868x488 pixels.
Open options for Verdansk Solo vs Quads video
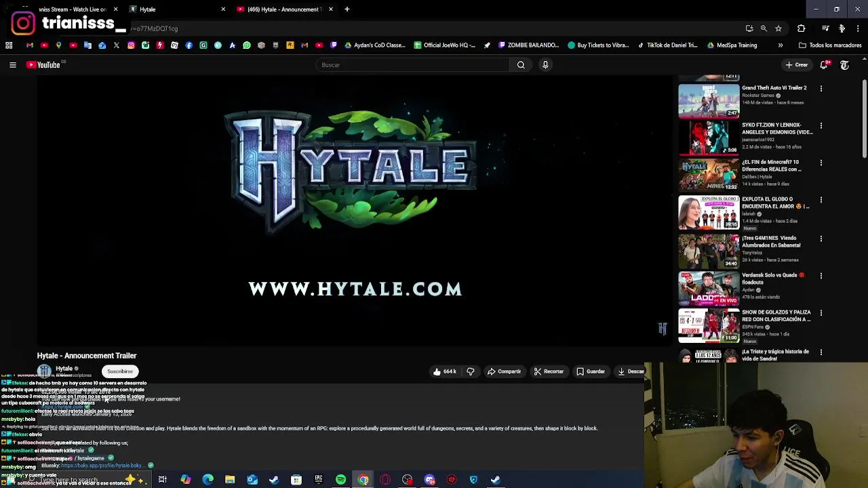click(821, 277)
